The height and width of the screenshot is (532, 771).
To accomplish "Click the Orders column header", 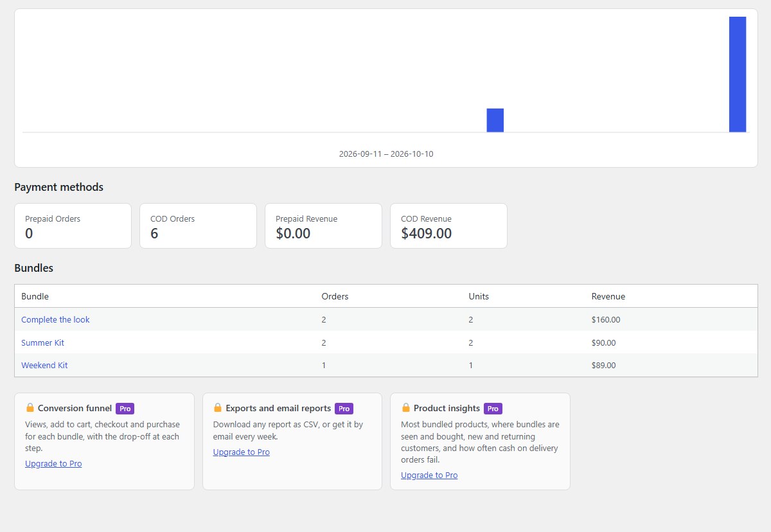I will 335,296.
